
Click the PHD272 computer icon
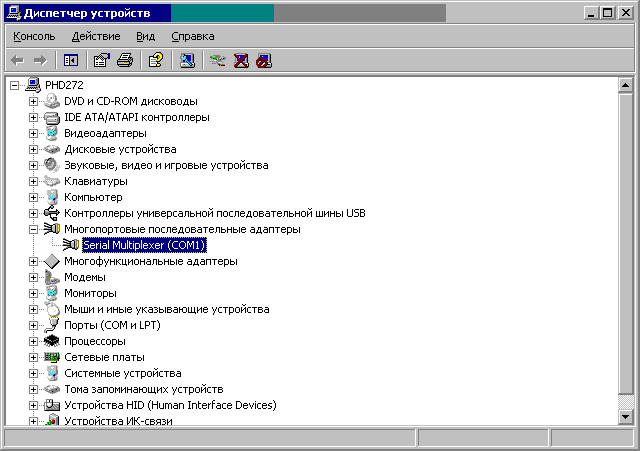point(33,85)
